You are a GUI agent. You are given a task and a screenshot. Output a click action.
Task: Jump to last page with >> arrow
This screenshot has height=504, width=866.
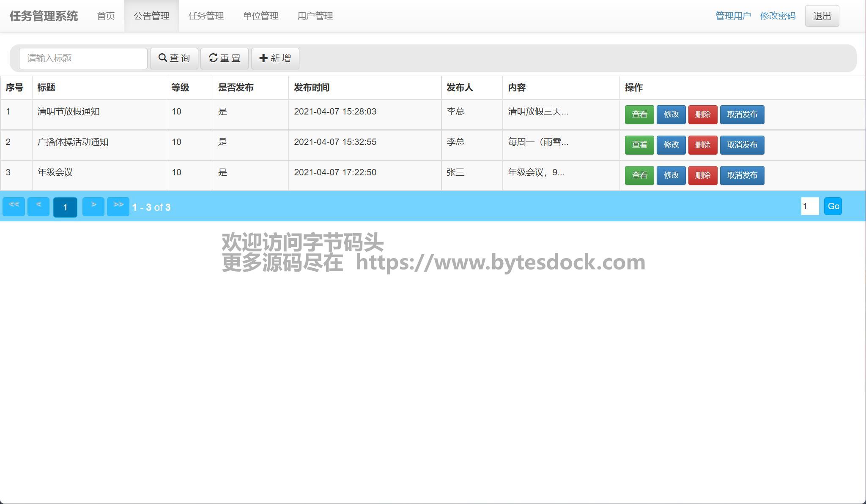(118, 207)
